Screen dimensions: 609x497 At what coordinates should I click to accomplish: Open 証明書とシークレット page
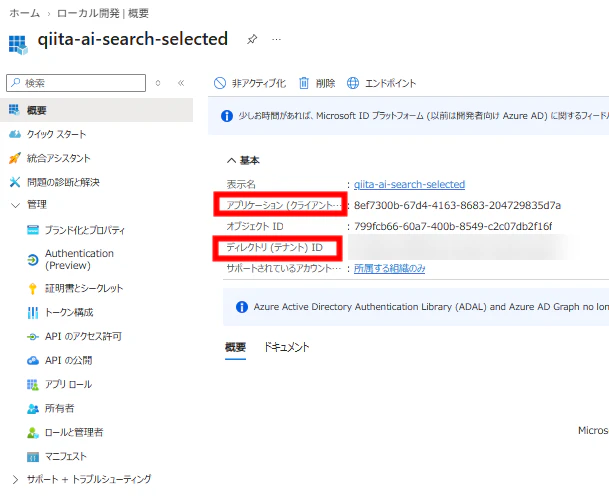84,288
